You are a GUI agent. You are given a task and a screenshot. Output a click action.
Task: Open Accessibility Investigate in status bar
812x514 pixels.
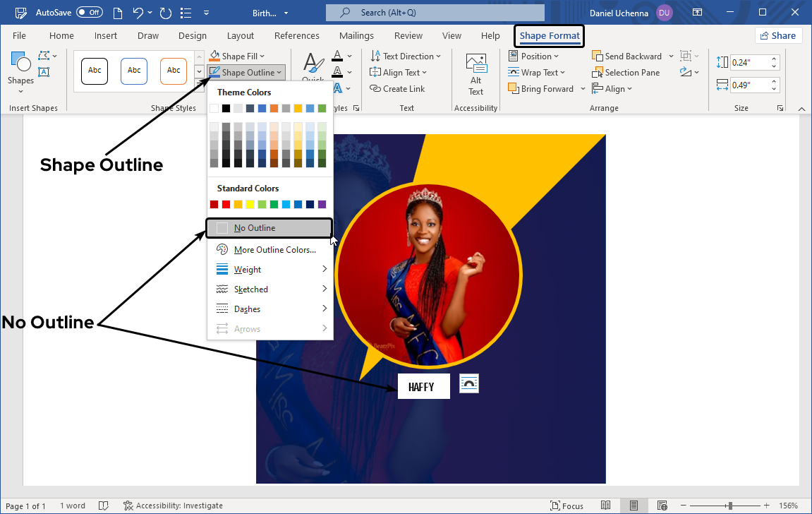(173, 506)
